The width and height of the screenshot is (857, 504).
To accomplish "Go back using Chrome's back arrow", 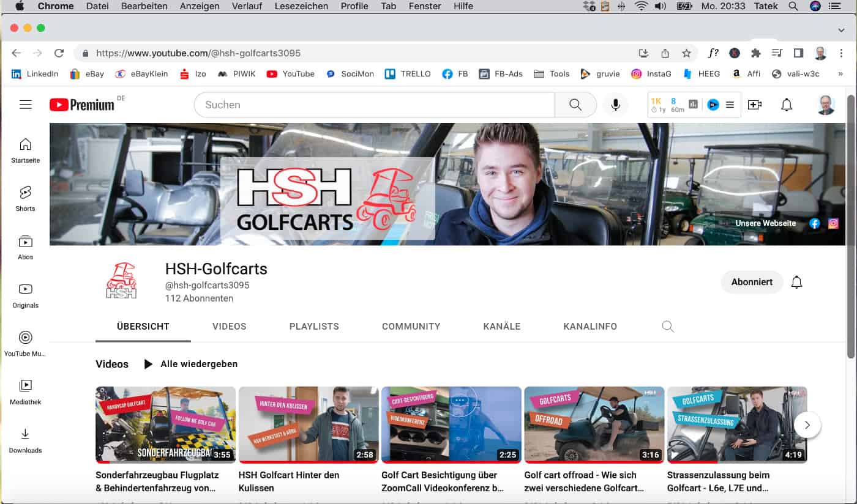I will pyautogui.click(x=17, y=53).
